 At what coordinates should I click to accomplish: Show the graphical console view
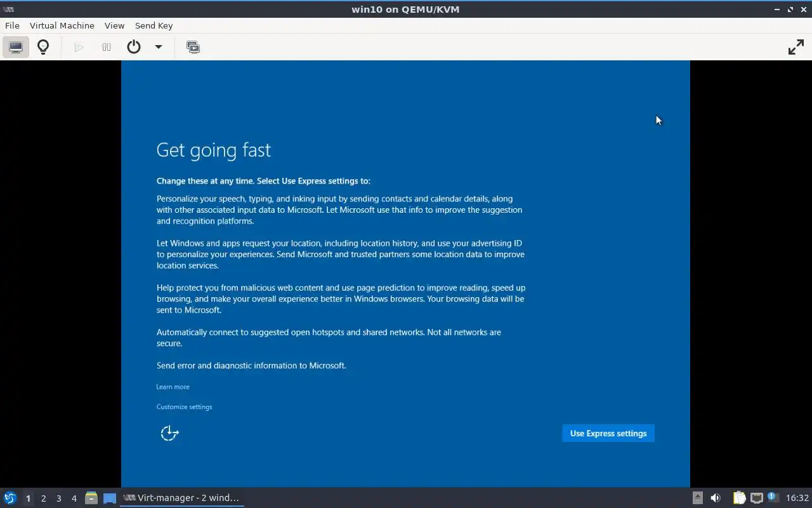(16, 47)
